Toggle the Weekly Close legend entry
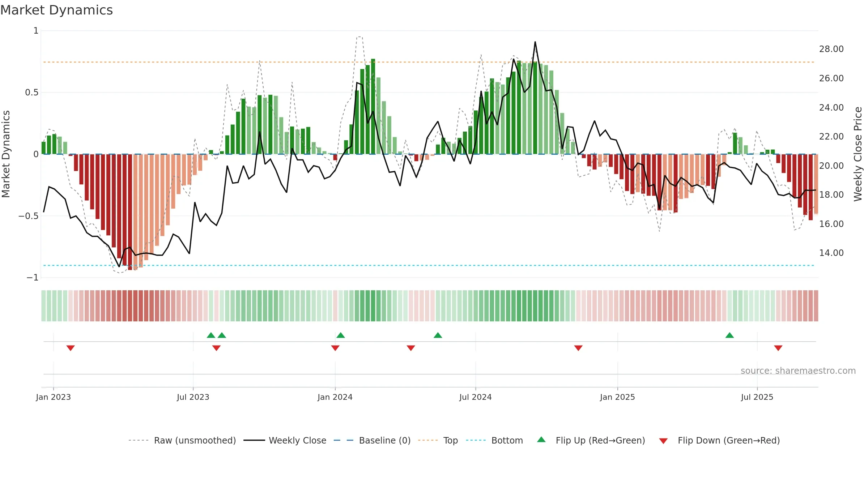The height and width of the screenshot is (488, 868). (x=285, y=440)
